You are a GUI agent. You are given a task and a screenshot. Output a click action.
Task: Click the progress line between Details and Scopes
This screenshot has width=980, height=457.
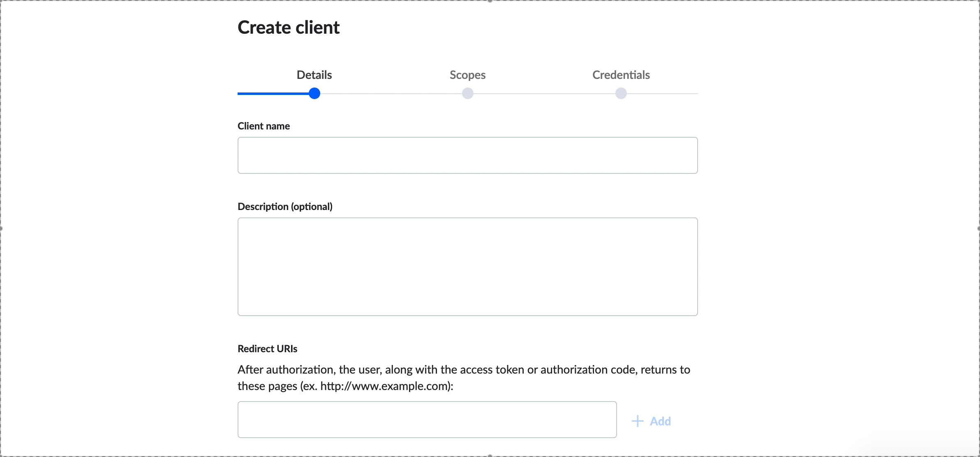coord(391,93)
